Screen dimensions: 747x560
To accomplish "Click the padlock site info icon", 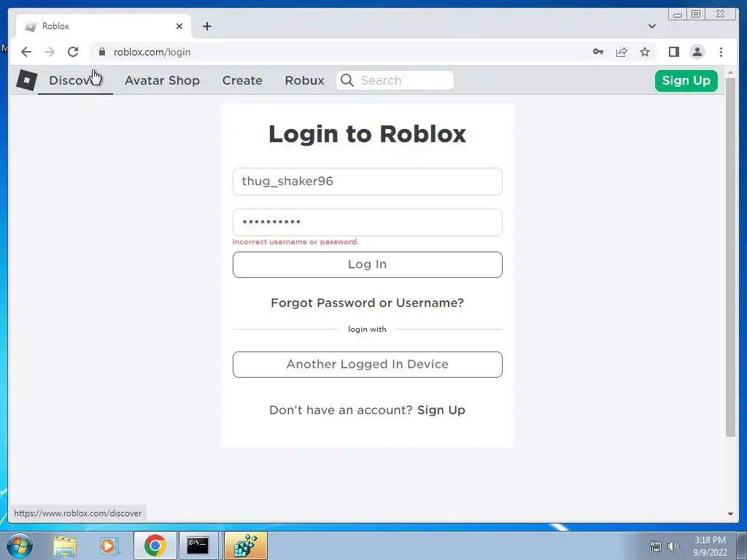I will coord(102,52).
